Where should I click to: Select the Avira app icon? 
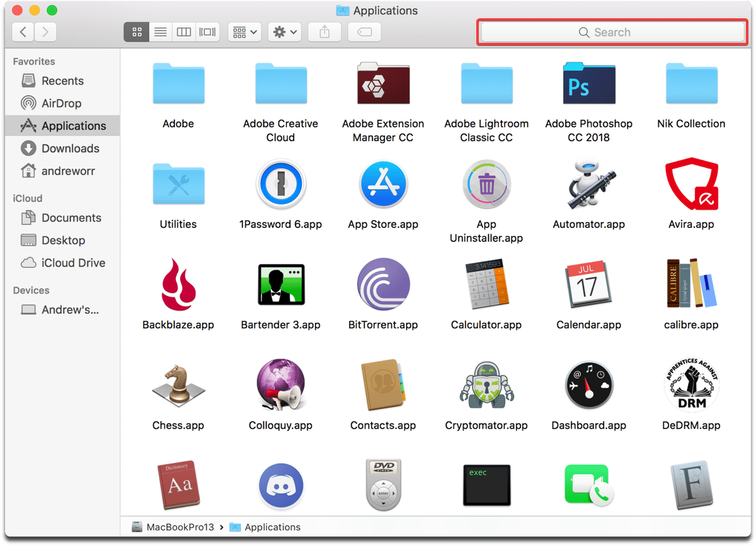pyautogui.click(x=691, y=184)
